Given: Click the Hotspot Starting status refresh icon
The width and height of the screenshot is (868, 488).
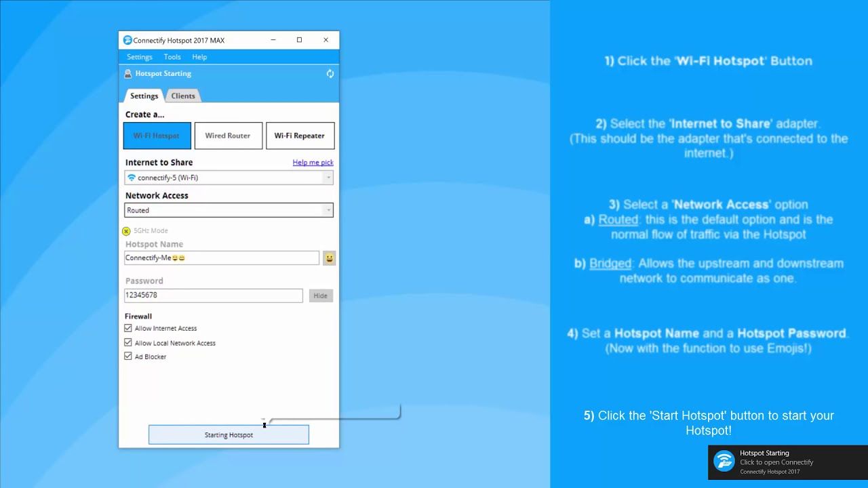Looking at the screenshot, I should (x=330, y=73).
